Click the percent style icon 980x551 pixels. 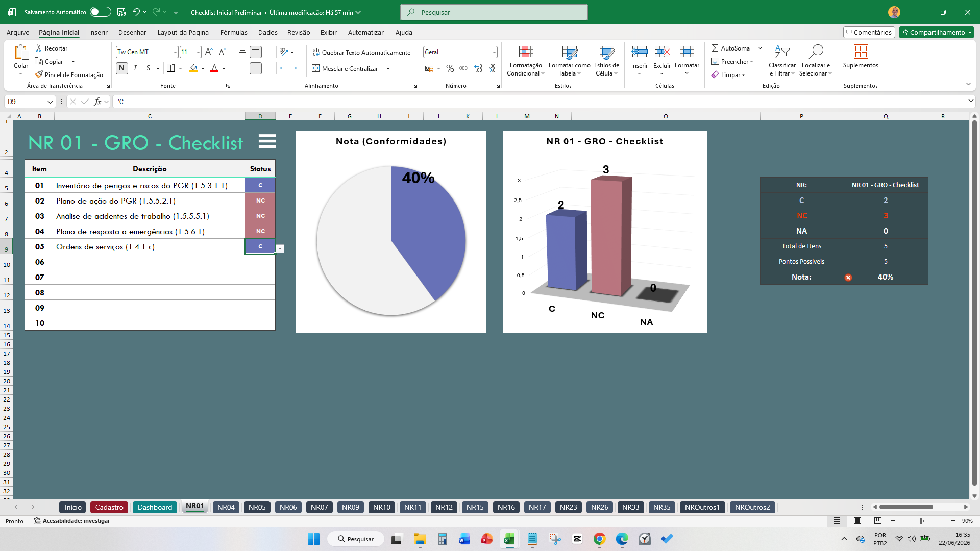(450, 68)
